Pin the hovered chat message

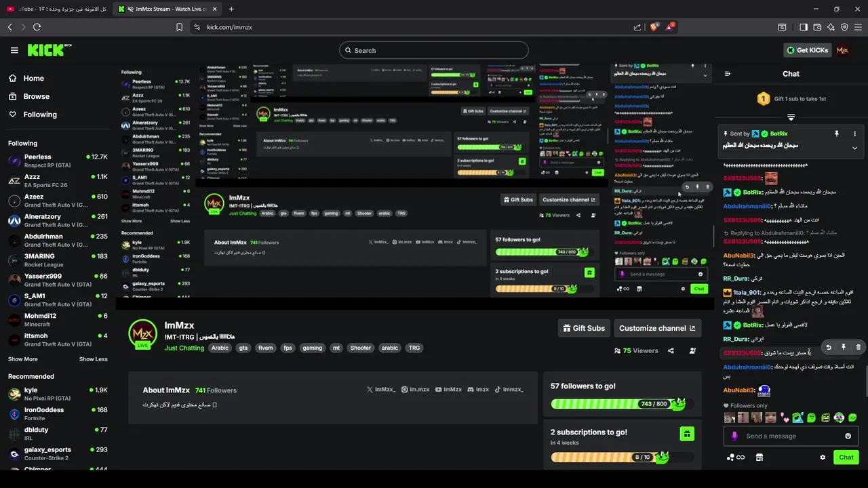(x=844, y=347)
